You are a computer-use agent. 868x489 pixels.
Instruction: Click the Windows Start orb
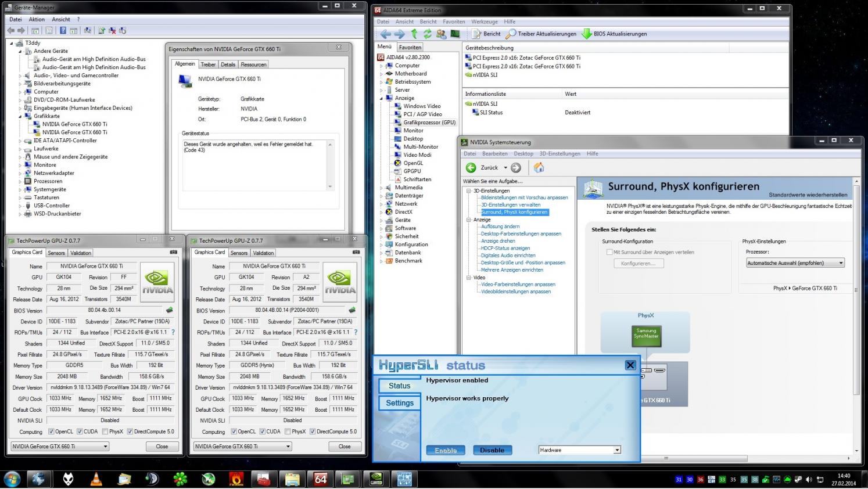pos(12,479)
